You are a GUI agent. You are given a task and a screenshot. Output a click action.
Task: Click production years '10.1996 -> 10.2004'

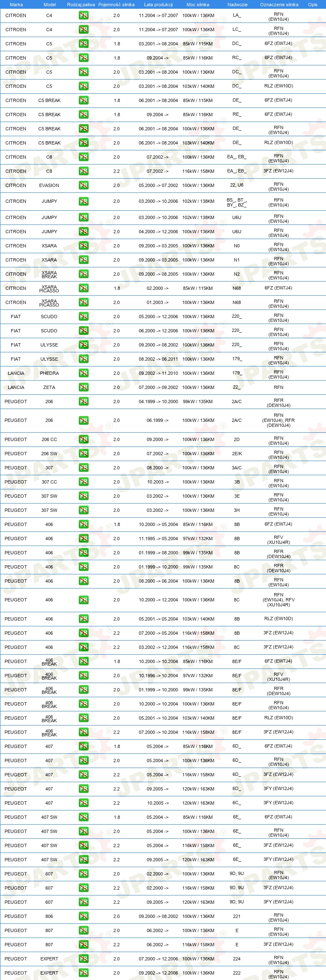pos(158,676)
